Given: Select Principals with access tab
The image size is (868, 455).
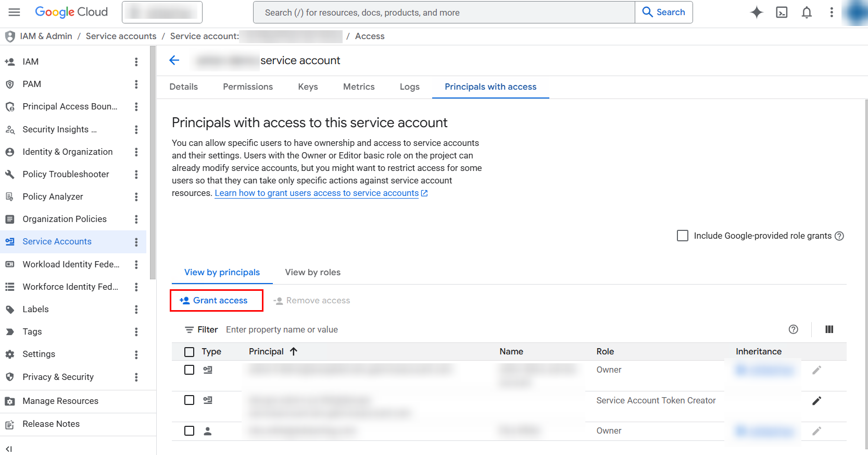Looking at the screenshot, I should click(x=490, y=87).
